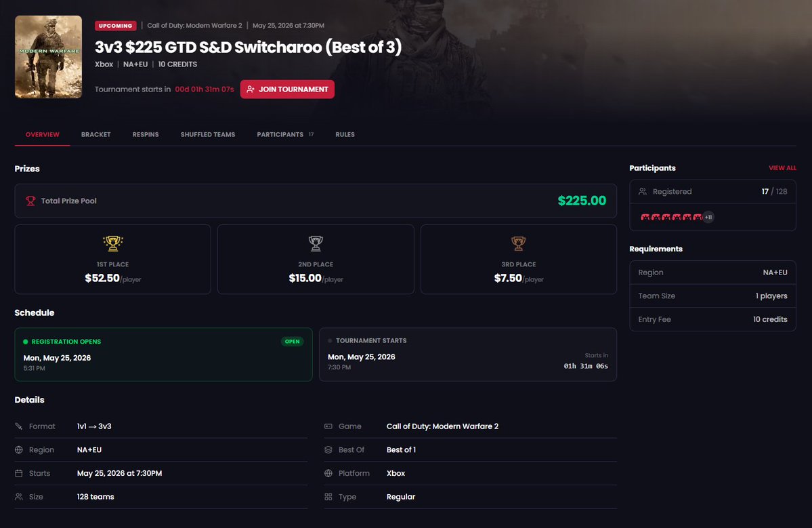Click the Upcoming status badge

click(116, 25)
